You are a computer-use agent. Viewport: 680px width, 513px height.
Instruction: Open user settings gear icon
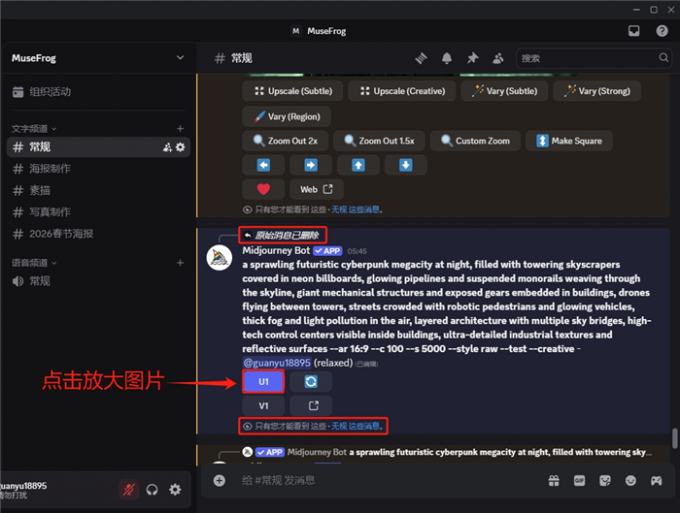point(175,490)
